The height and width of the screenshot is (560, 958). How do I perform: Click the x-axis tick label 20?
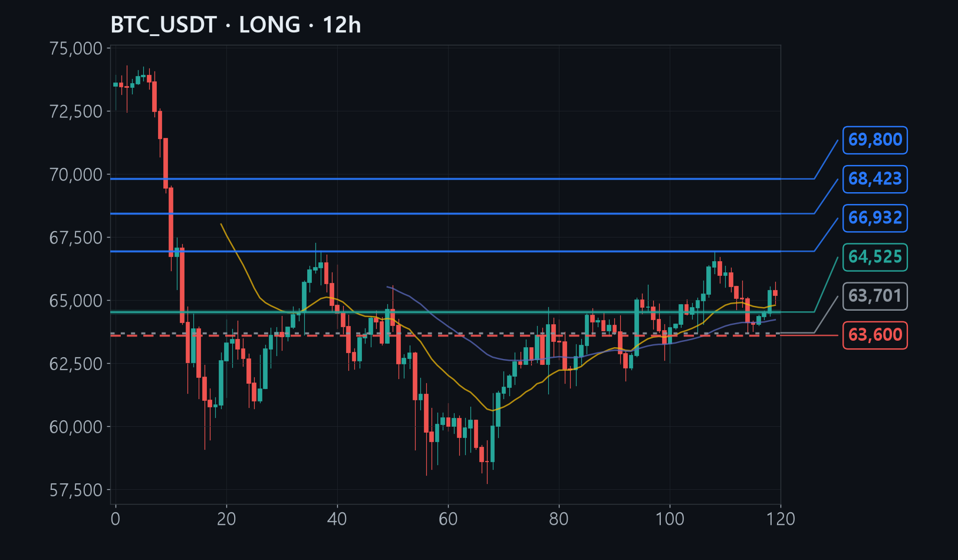click(x=226, y=519)
